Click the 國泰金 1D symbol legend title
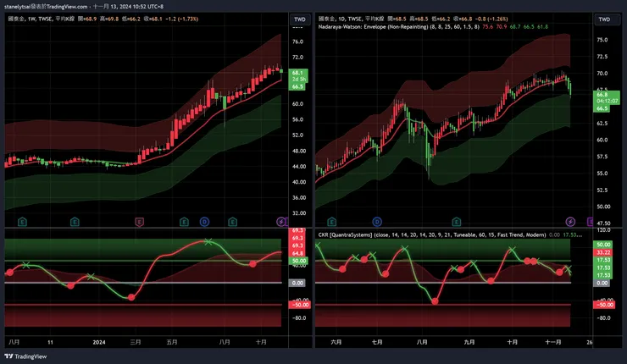 coord(351,19)
